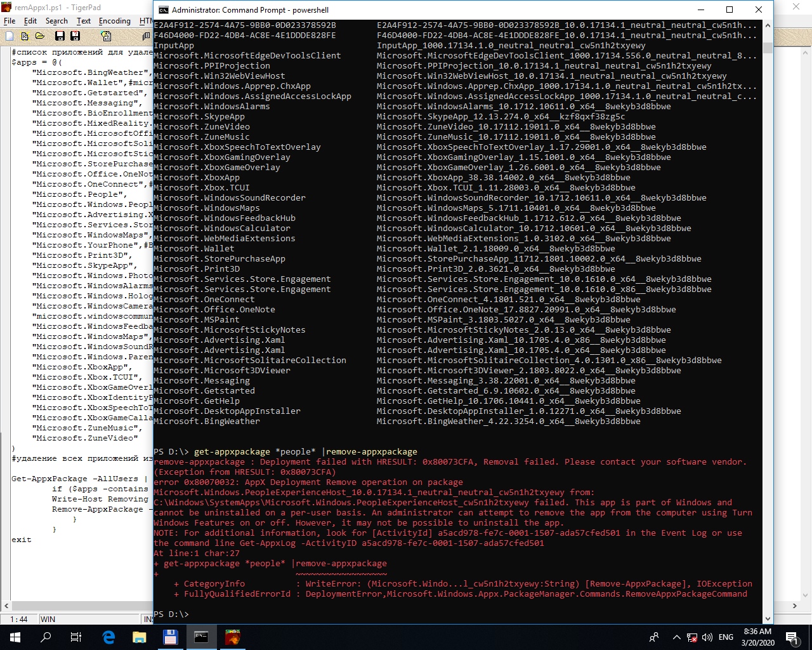Switch to Command Prompt taskbar button
Screen dimensions: 812x650
tap(201, 637)
